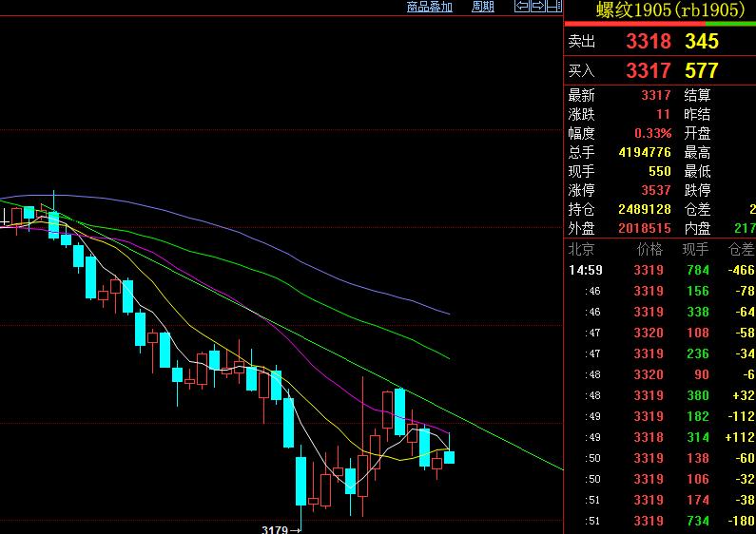Click the 总手 label
Image resolution: width=756 pixels, height=534 pixels.
[x=581, y=152]
